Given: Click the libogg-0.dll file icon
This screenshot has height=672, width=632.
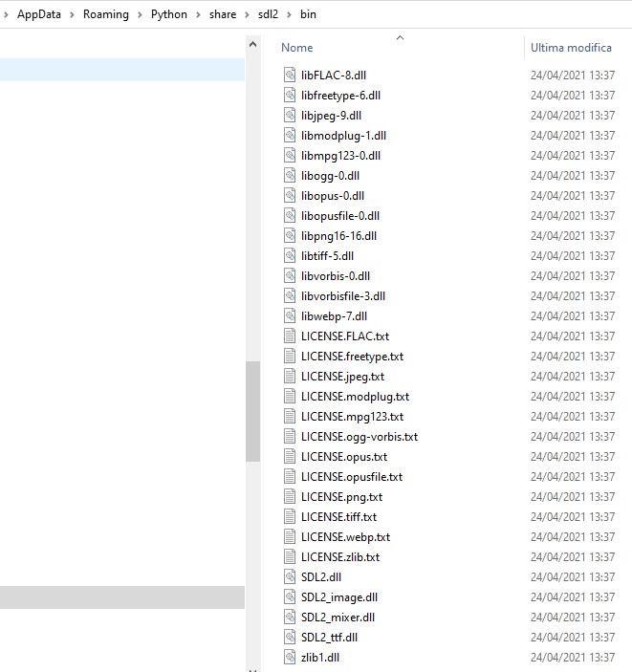Looking at the screenshot, I should click(x=290, y=175).
